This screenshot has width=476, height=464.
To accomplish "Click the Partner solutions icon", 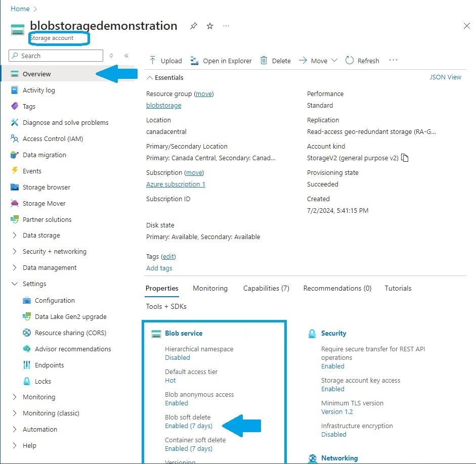I will tap(14, 219).
